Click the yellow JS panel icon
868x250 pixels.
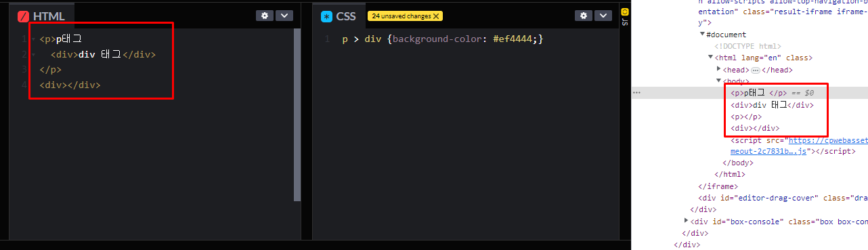pyautogui.click(x=624, y=12)
